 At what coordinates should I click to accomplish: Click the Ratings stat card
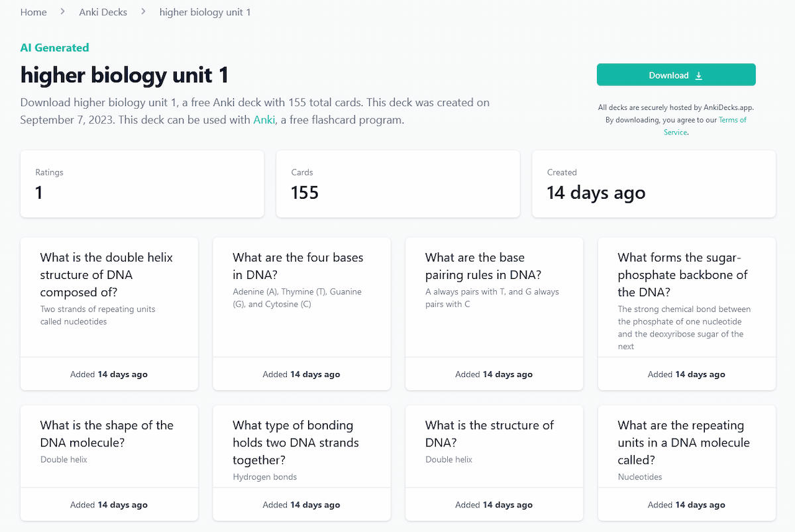point(142,184)
